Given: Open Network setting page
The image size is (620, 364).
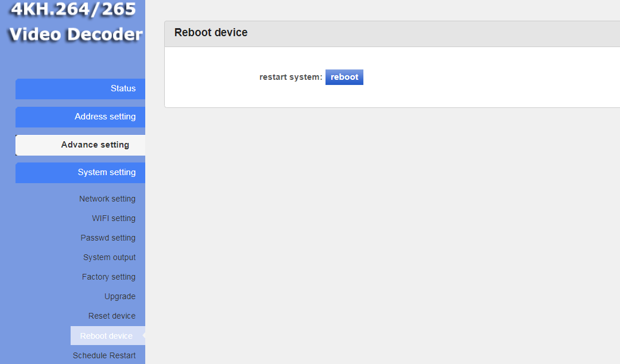Looking at the screenshot, I should tap(107, 199).
